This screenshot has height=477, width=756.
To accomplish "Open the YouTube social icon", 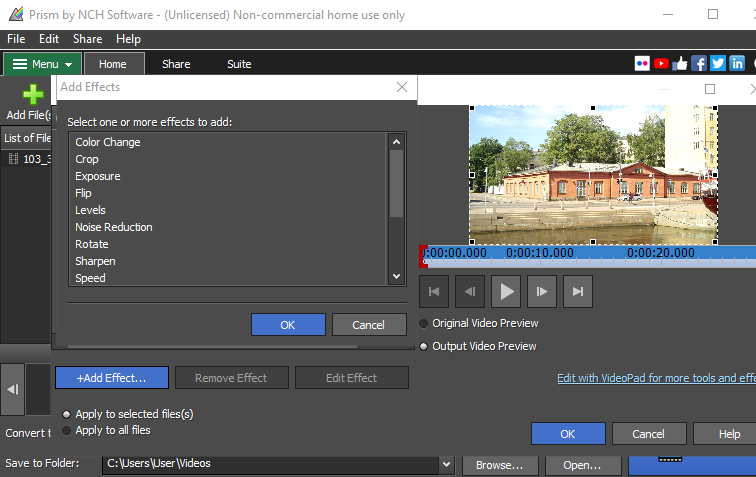I will (x=661, y=64).
